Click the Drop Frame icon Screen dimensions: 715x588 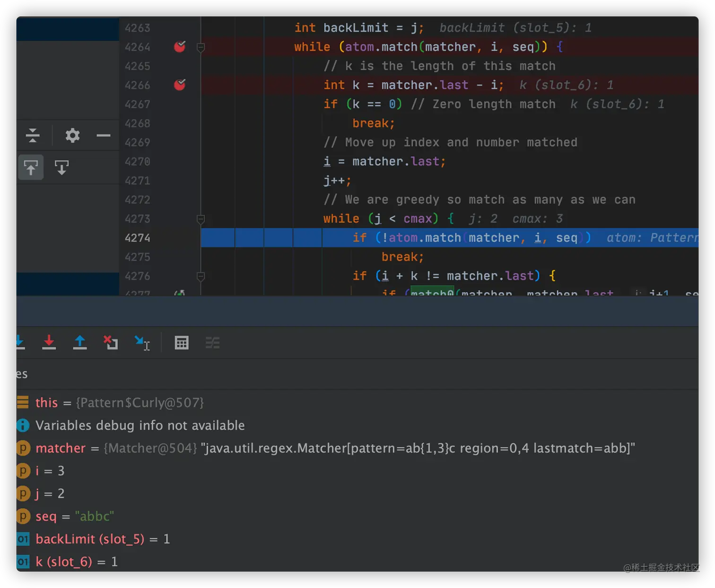pos(111,342)
